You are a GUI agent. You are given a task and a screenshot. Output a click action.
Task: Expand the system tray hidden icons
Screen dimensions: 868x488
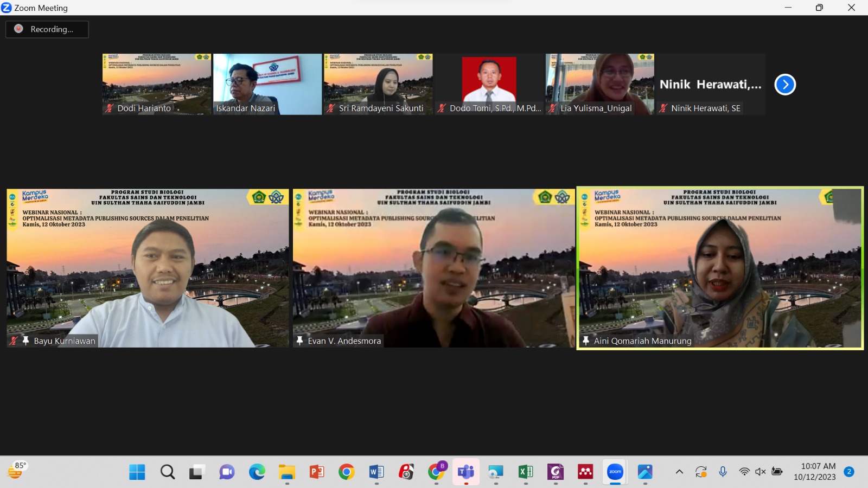[x=679, y=472]
